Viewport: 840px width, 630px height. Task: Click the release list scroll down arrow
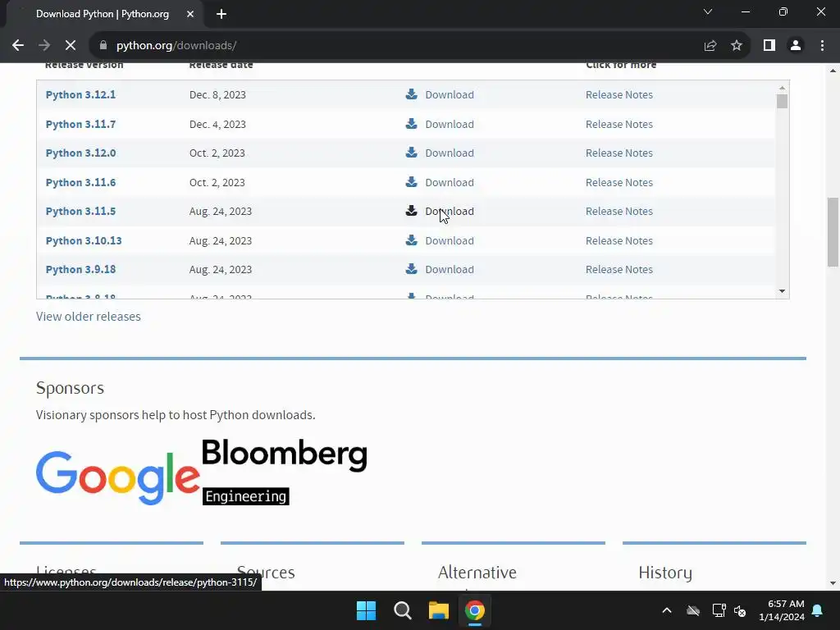click(782, 291)
